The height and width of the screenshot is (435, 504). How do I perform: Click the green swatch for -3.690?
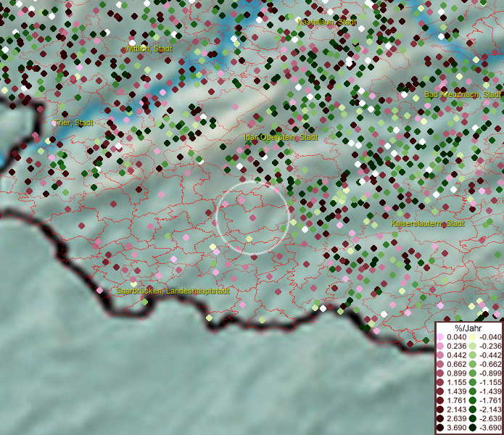click(473, 428)
